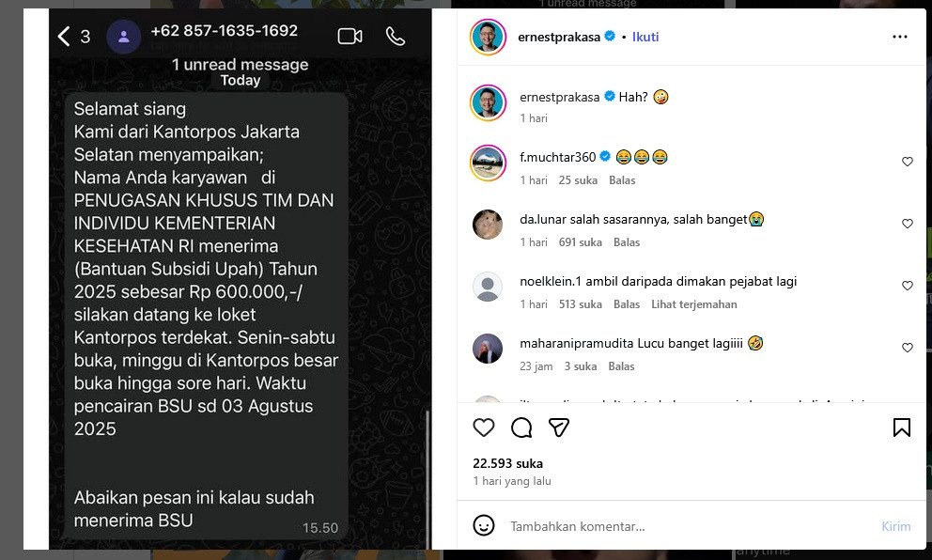View the 691 suka likes list
Viewport: 932px width, 560px height.
(x=580, y=242)
